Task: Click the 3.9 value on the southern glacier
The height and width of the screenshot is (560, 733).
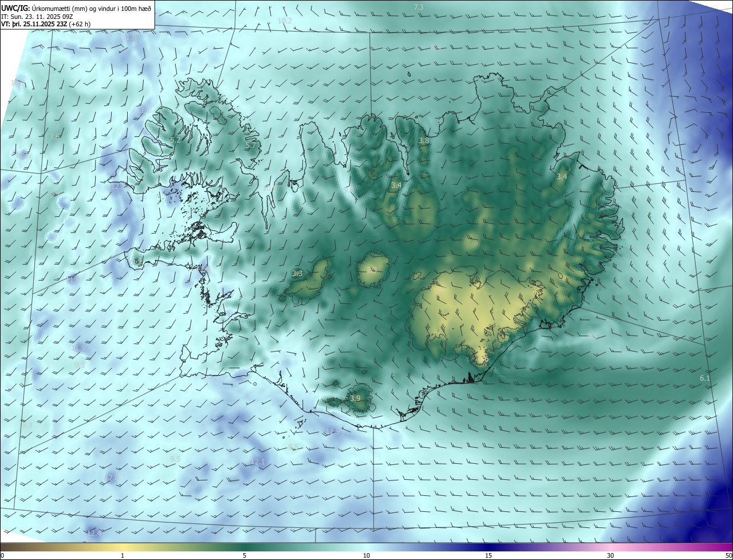Action: pos(355,399)
